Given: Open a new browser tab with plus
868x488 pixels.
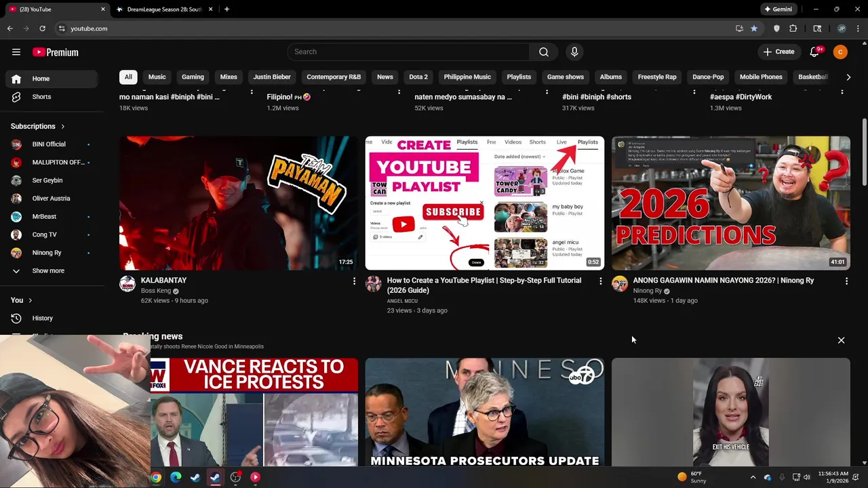Looking at the screenshot, I should (226, 9).
